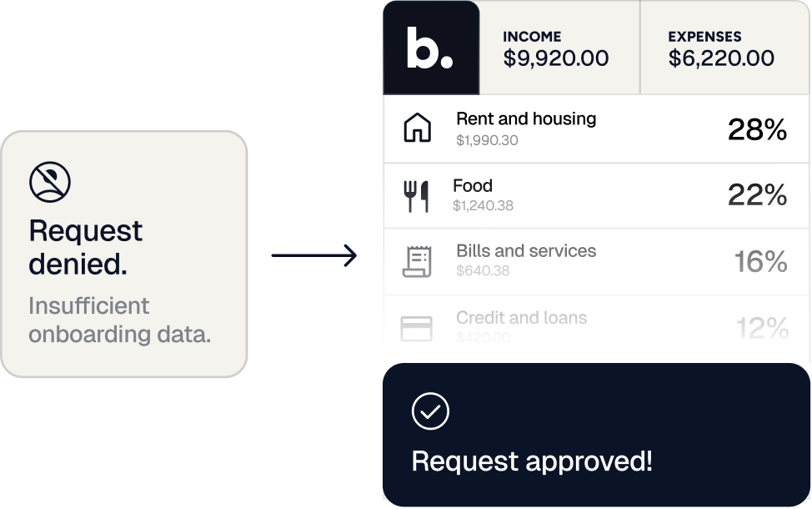Click the fork and knife Food icon
Image resolution: width=812 pixels, height=509 pixels.
pyautogui.click(x=417, y=196)
